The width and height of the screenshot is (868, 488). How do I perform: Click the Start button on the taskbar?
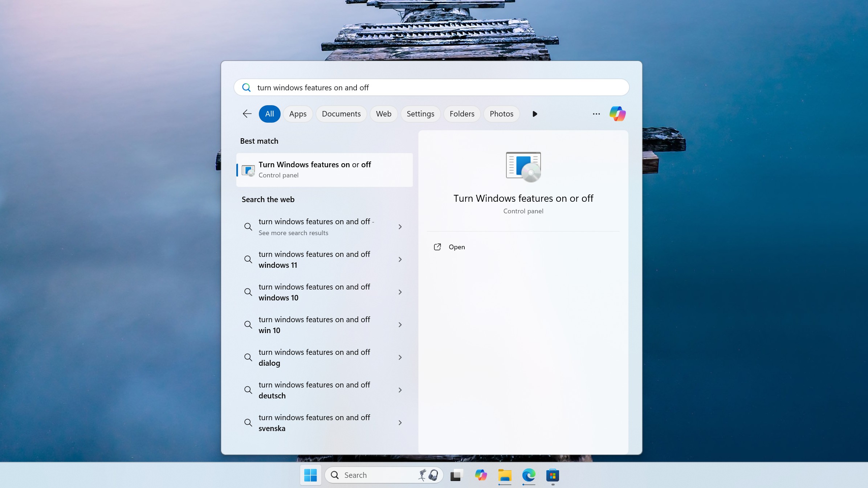(x=310, y=475)
